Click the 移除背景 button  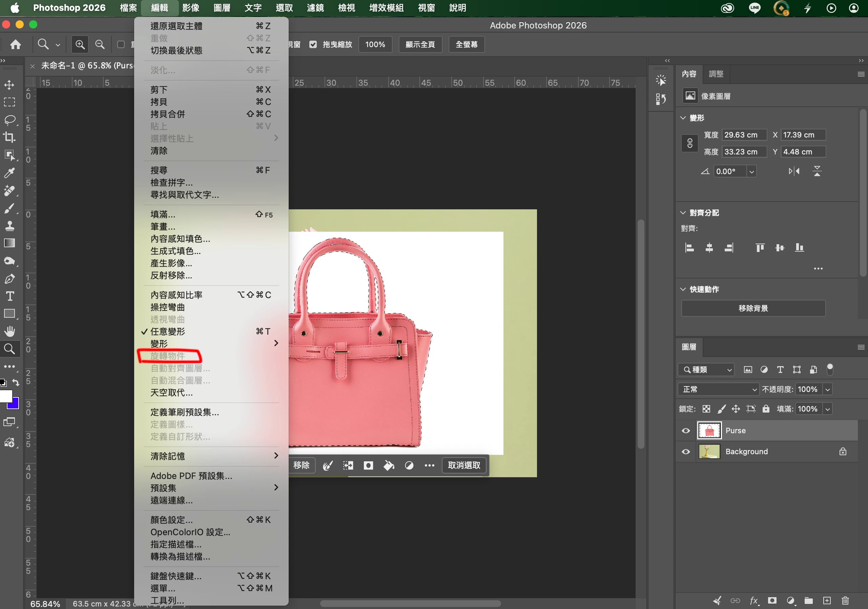point(753,308)
